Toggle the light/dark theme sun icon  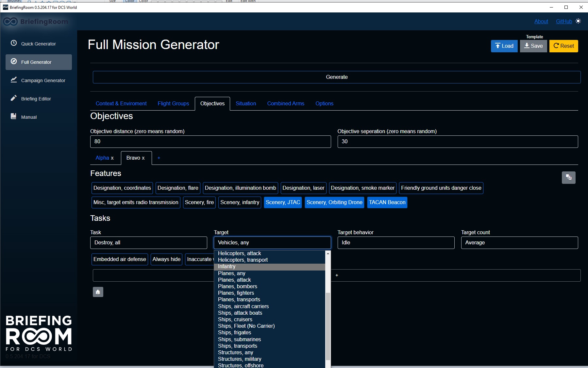(578, 21)
